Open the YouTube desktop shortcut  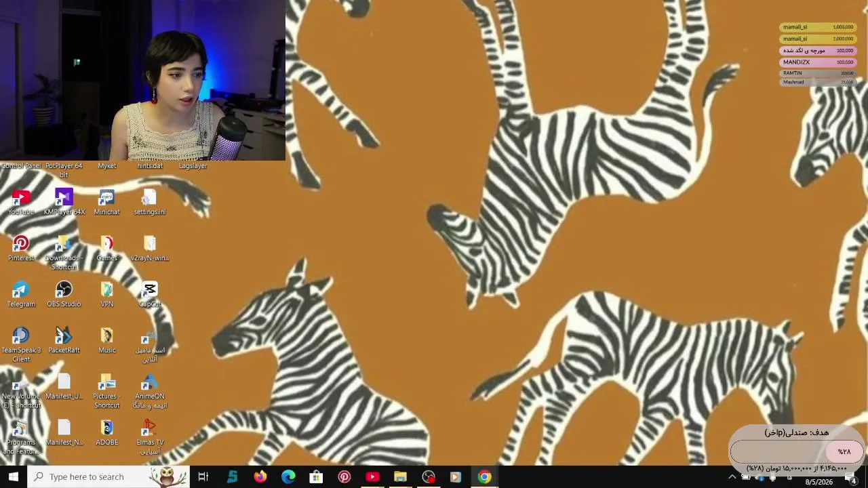click(21, 203)
